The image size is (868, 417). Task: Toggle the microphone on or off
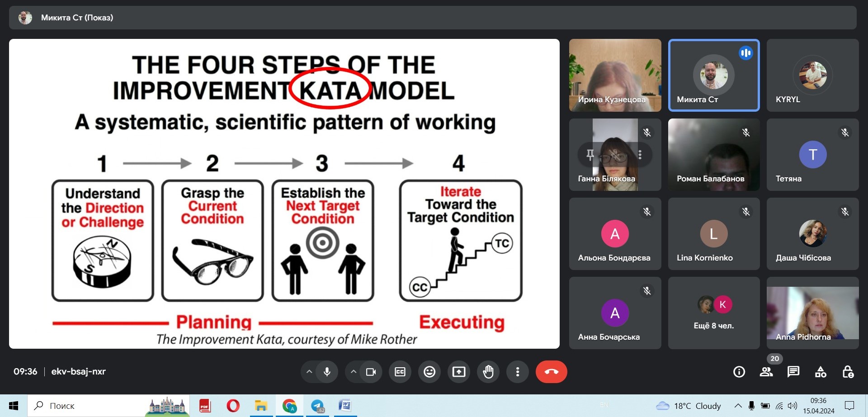(x=327, y=372)
